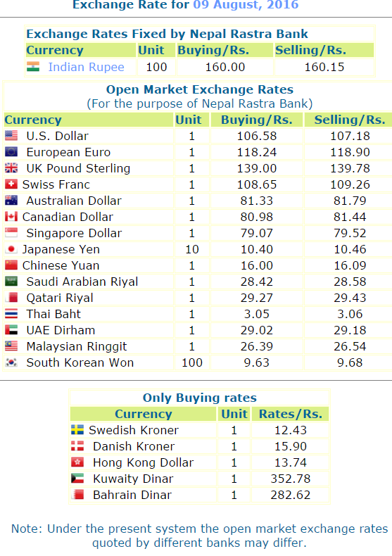
Task: Click the Swedish flag icon
Action: tap(77, 429)
